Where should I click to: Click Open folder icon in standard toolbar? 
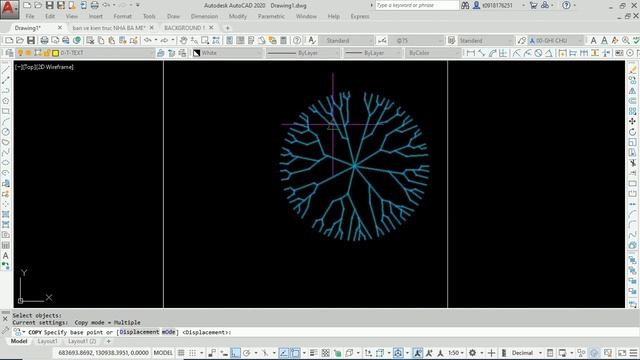pyautogui.click(x=20, y=40)
